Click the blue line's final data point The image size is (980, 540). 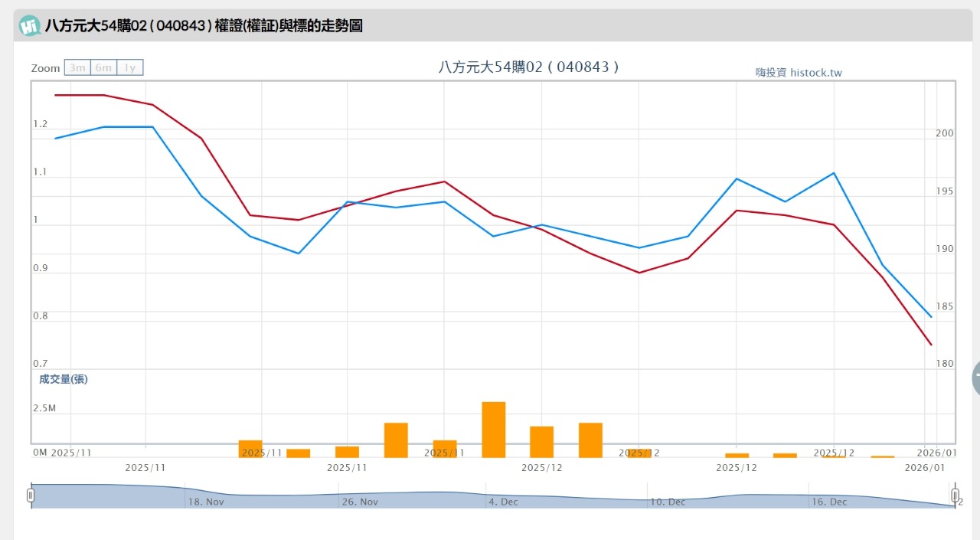931,317
